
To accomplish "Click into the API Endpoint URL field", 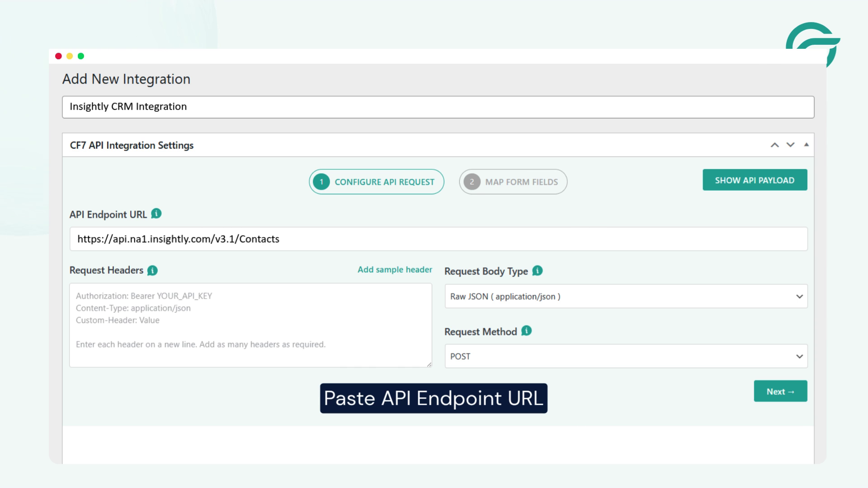I will (439, 239).
